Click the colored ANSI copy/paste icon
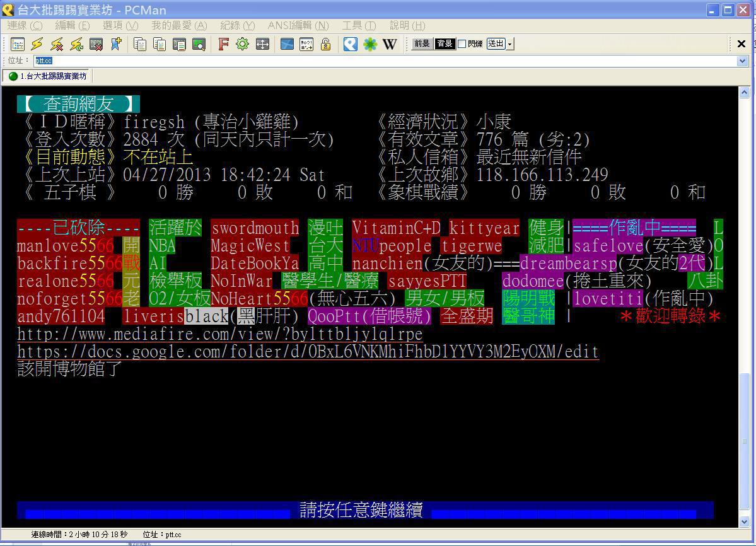This screenshot has width=756, height=546. pos(179,44)
